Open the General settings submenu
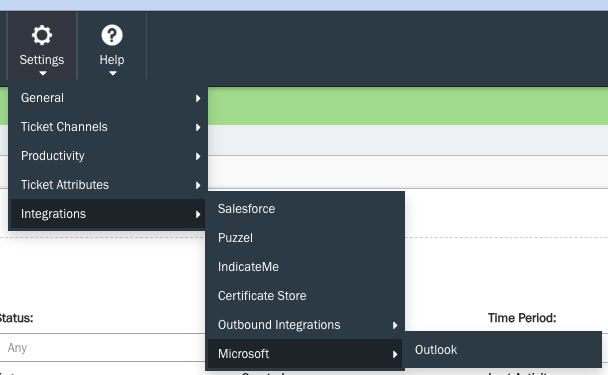The image size is (608, 375). [108, 98]
